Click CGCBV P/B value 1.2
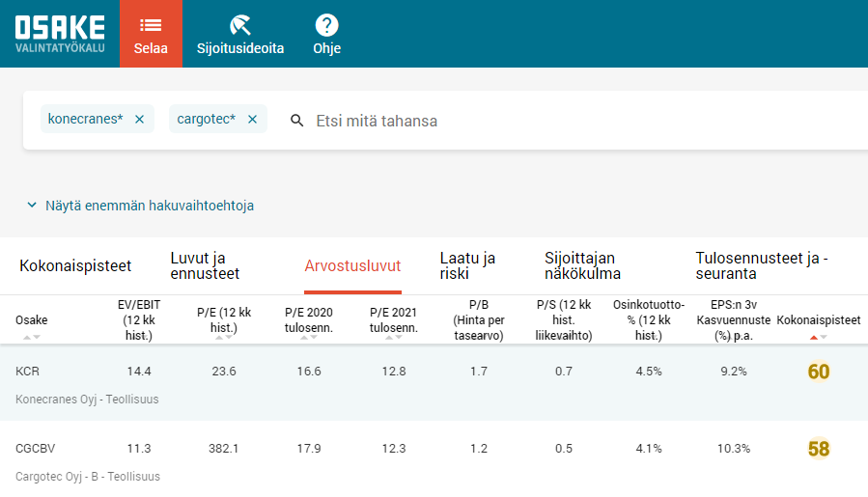This screenshot has height=497, width=868. (x=479, y=449)
